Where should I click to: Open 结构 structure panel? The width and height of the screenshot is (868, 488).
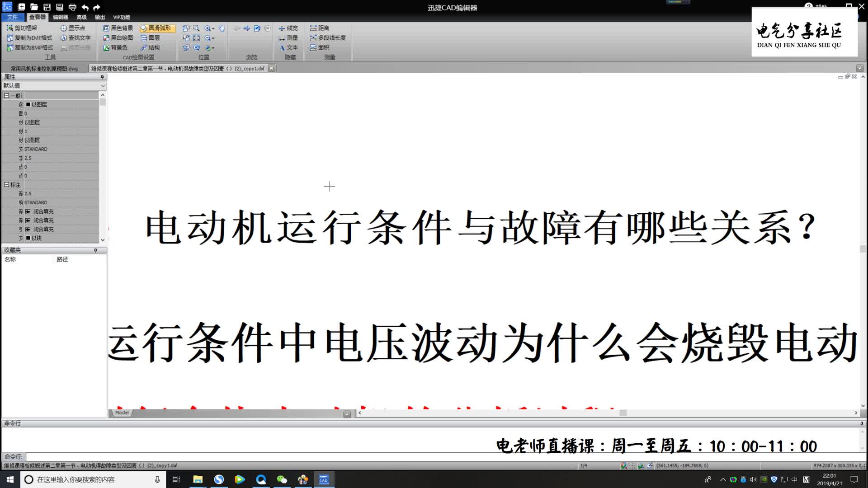150,47
